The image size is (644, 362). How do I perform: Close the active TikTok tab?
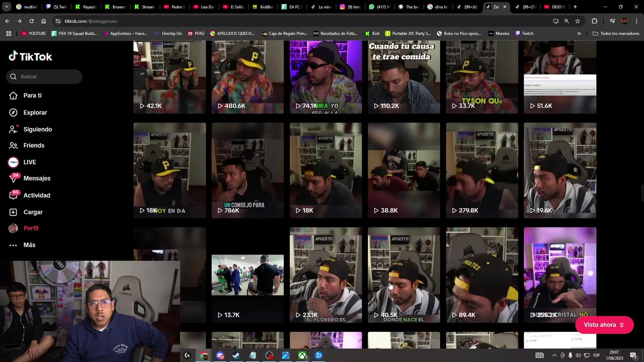pos(505,7)
